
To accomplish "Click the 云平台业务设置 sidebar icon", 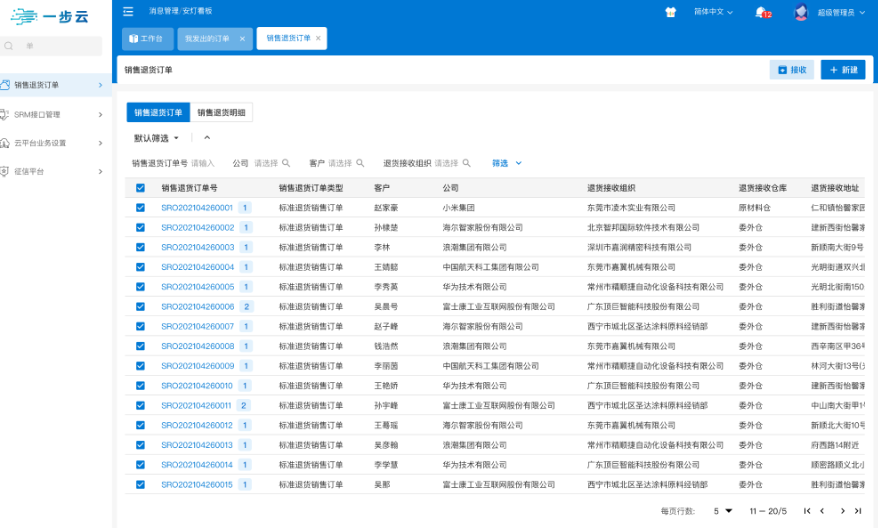I will click(x=4, y=143).
